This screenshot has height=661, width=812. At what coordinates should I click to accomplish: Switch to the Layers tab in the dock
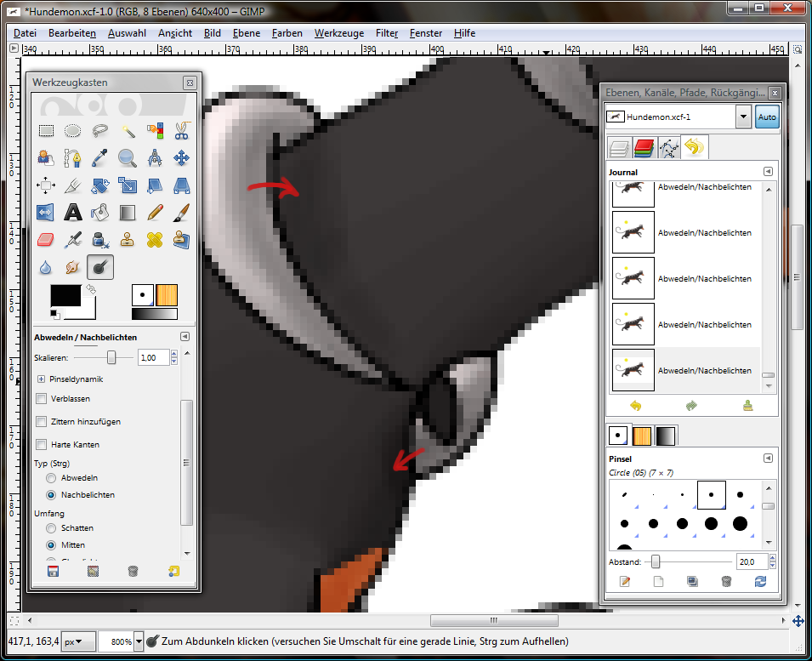tap(619, 148)
